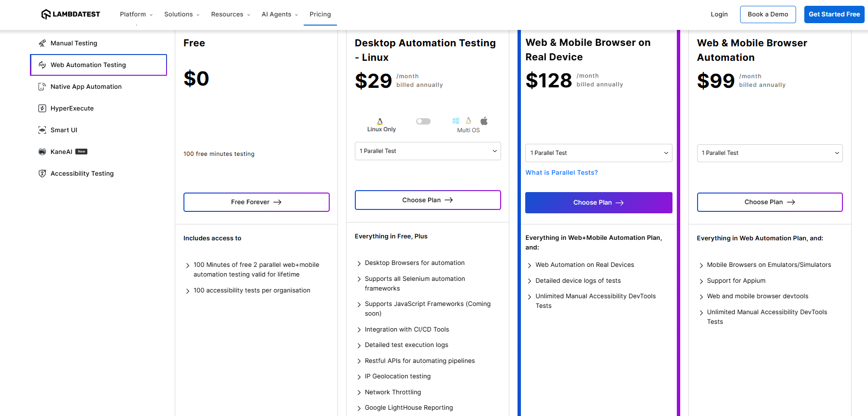This screenshot has height=416, width=868.
Task: Click 'Restful APIs for automating pipelines' feature
Action: point(420,361)
